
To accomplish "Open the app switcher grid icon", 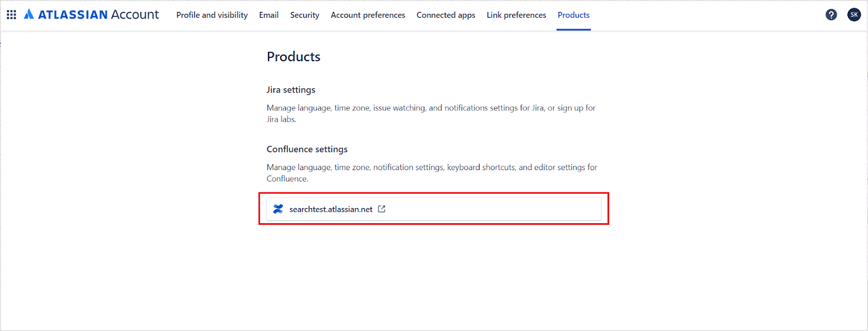I will tap(11, 15).
